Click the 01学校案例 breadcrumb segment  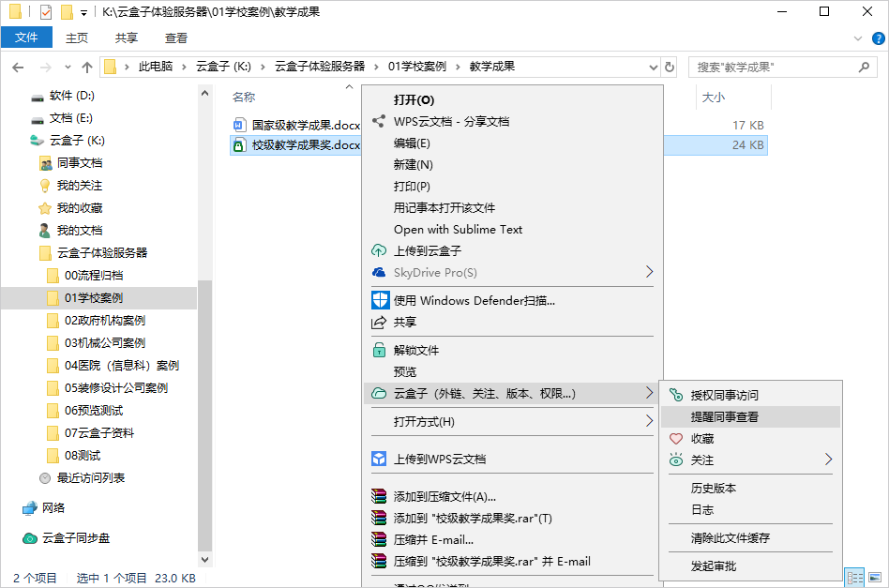coord(416,67)
